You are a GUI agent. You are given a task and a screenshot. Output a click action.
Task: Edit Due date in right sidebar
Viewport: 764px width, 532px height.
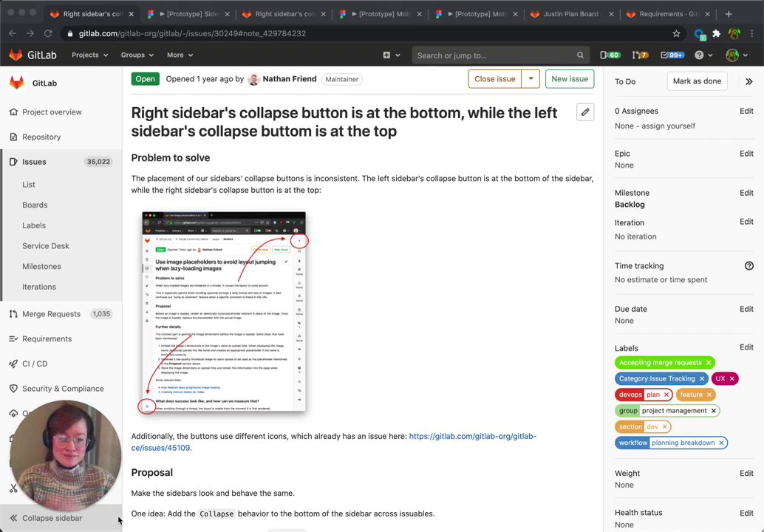pyautogui.click(x=746, y=309)
